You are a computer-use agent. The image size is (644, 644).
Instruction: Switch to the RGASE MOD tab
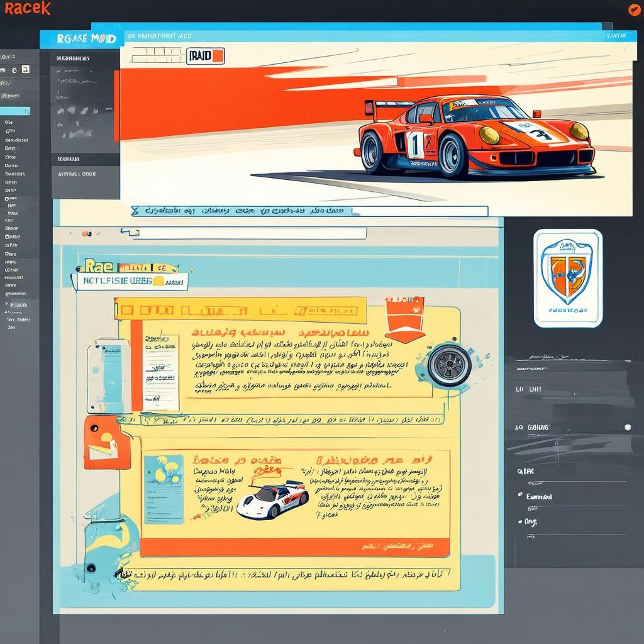tap(82, 38)
